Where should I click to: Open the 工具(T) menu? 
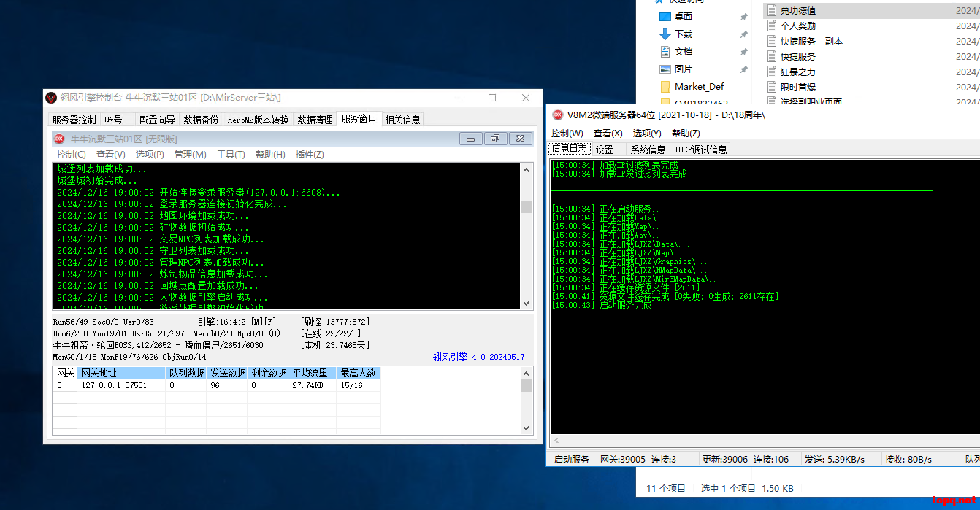[x=231, y=155]
